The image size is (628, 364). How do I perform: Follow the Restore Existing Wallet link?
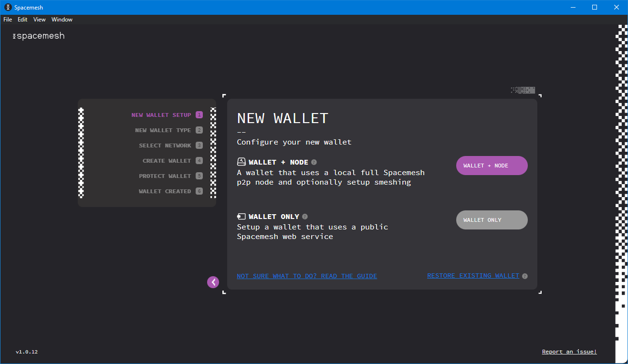click(x=473, y=276)
